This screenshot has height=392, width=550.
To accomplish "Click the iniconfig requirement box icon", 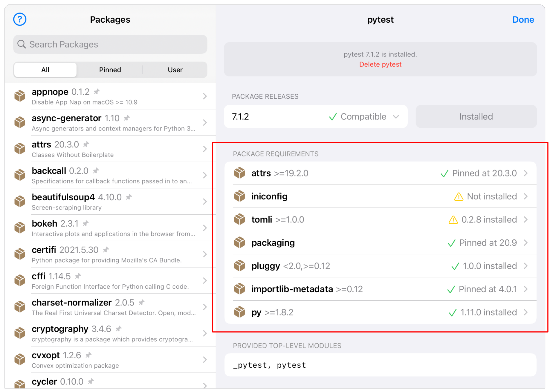I will point(239,196).
